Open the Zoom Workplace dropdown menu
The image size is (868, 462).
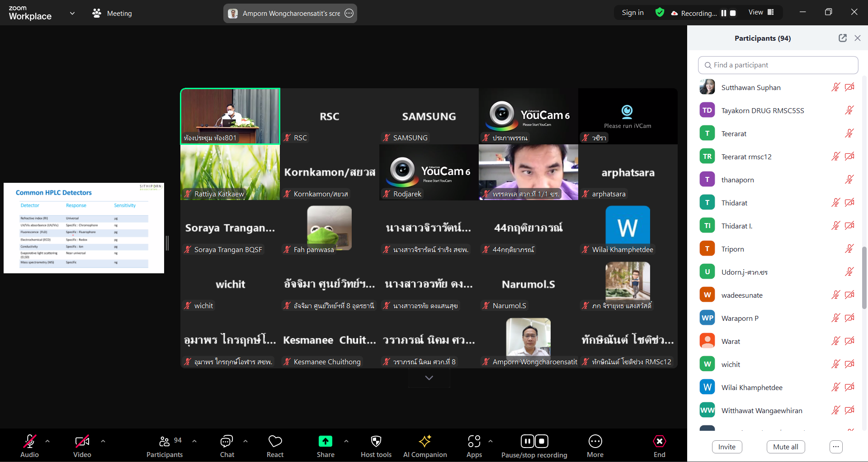(72, 13)
